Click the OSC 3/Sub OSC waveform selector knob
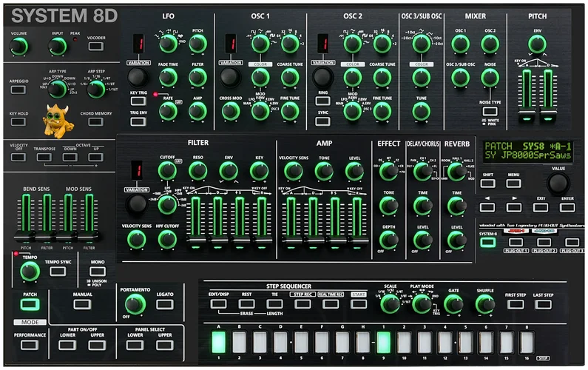The height and width of the screenshot is (370, 588). point(422,44)
